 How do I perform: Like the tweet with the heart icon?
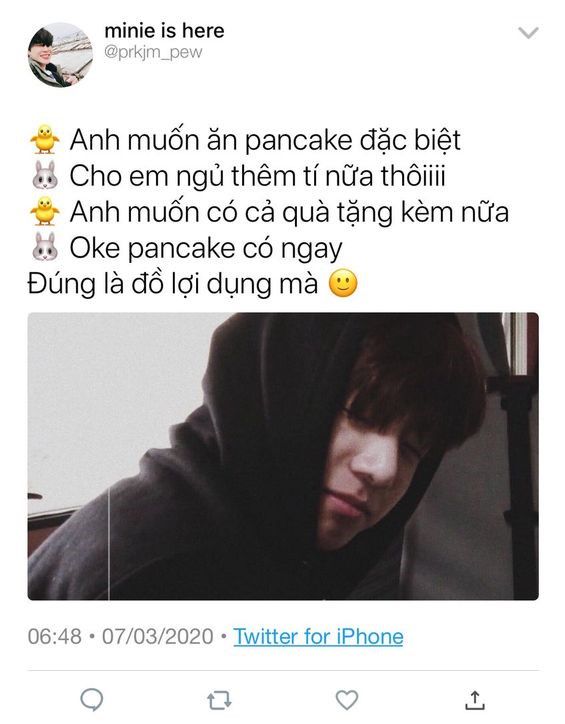[347, 700]
